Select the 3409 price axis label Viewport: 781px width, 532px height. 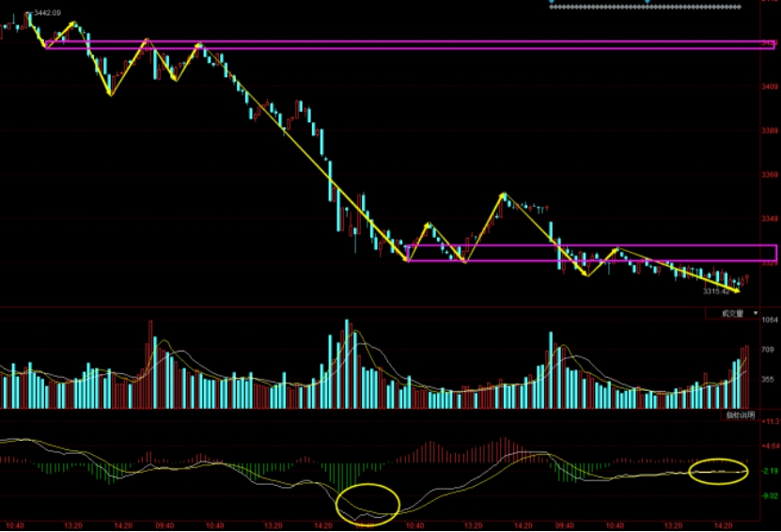769,86
